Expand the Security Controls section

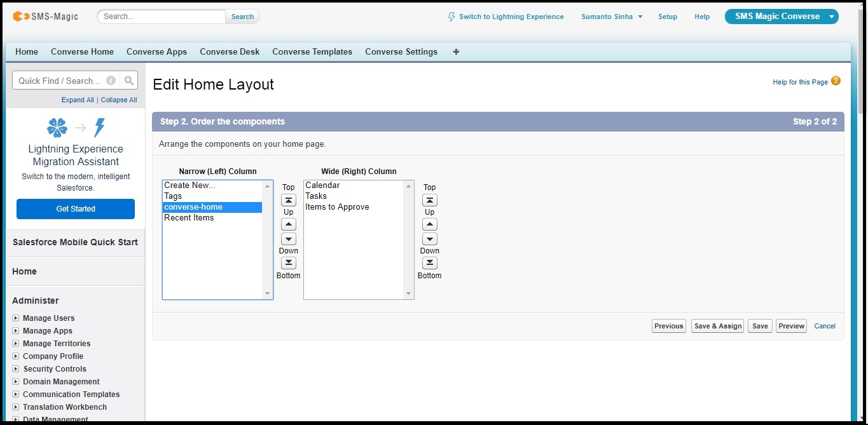[16, 369]
